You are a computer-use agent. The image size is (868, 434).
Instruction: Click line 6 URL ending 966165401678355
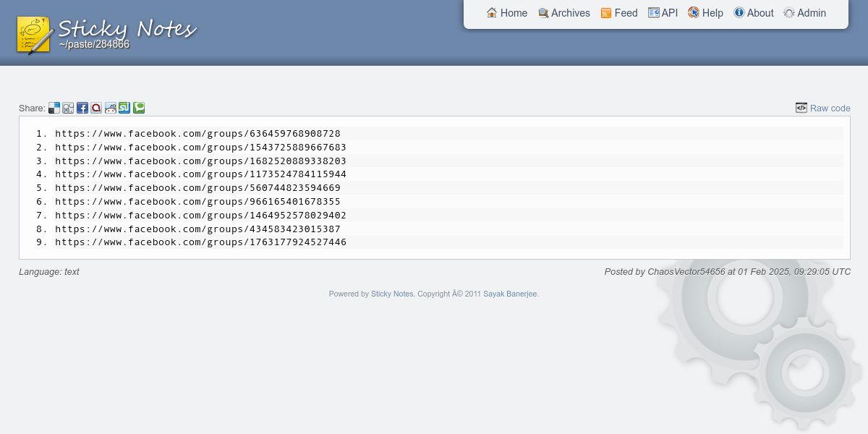coord(197,202)
